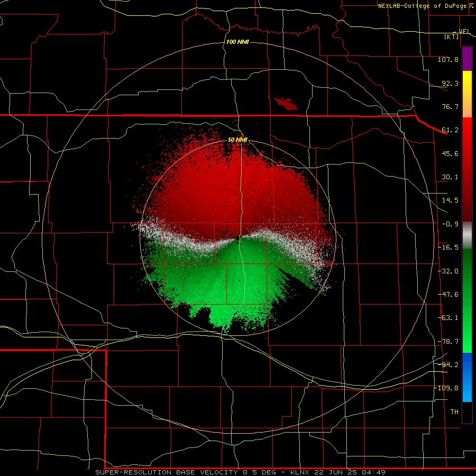Select the -32.0 scale value

(448, 271)
